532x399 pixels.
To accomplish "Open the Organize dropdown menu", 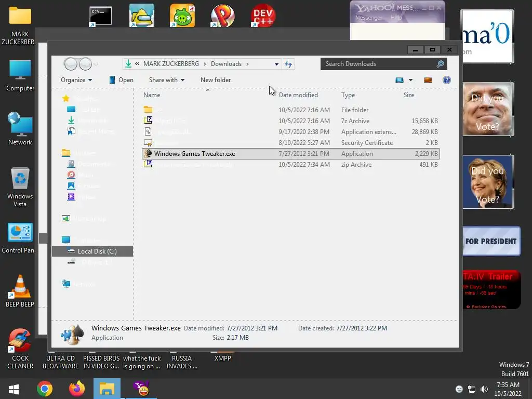I will click(x=76, y=80).
